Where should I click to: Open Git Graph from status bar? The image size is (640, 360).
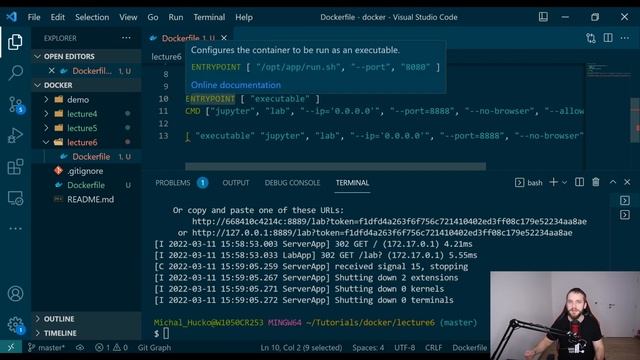coord(154,347)
